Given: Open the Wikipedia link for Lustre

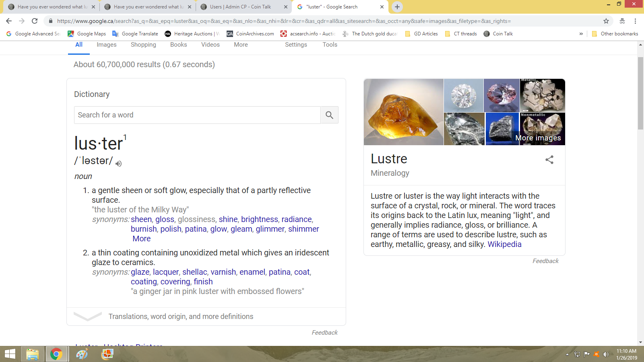Looking at the screenshot, I should (504, 244).
